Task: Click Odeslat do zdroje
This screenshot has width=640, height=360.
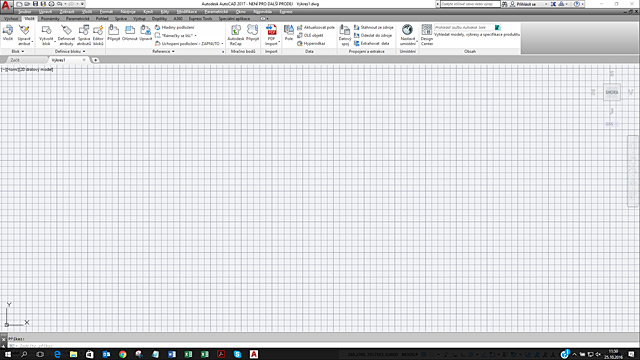Action: pos(373,36)
